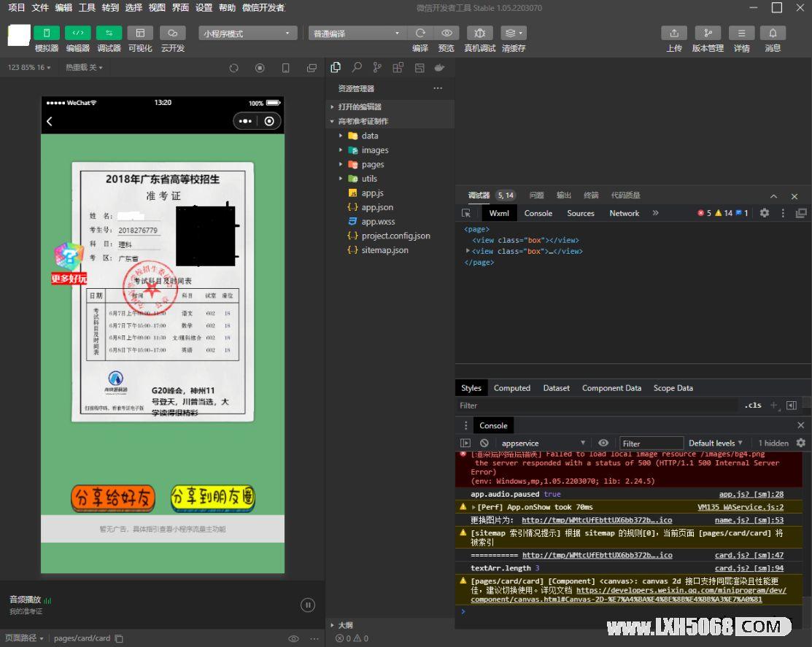Viewport: 812px width, 647px height.
Task: Open the extensions blocks icon
Action: tap(398, 67)
